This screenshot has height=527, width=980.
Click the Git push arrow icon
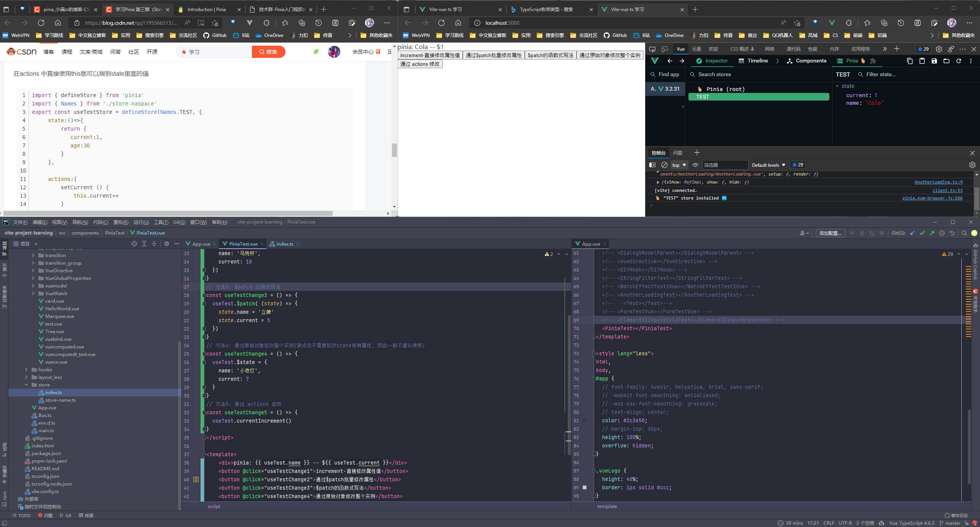click(x=932, y=233)
